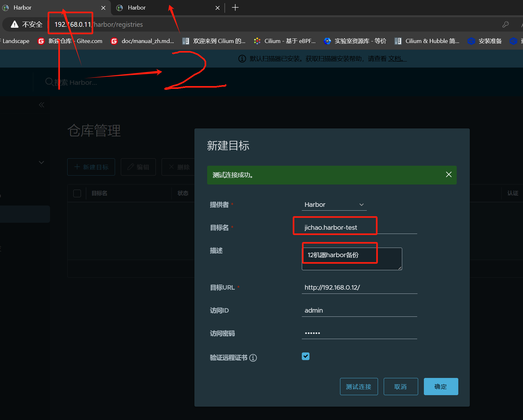Open the Gitee.com bookmark
The width and height of the screenshot is (523, 420).
tap(70, 41)
